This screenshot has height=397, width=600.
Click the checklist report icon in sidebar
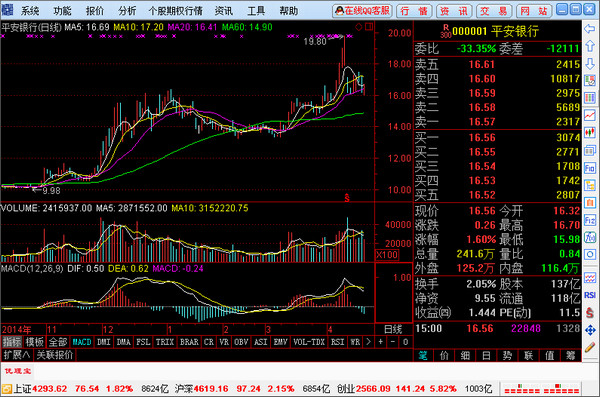590,81
